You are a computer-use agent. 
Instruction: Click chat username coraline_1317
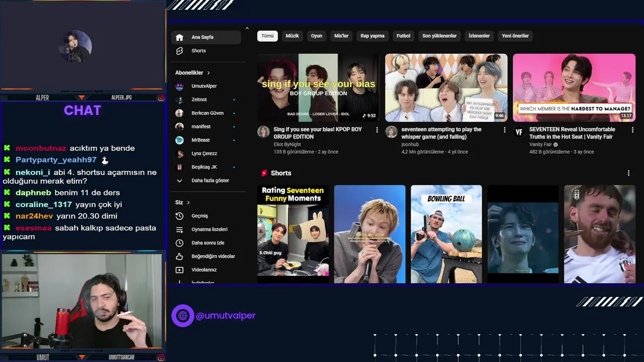point(44,205)
